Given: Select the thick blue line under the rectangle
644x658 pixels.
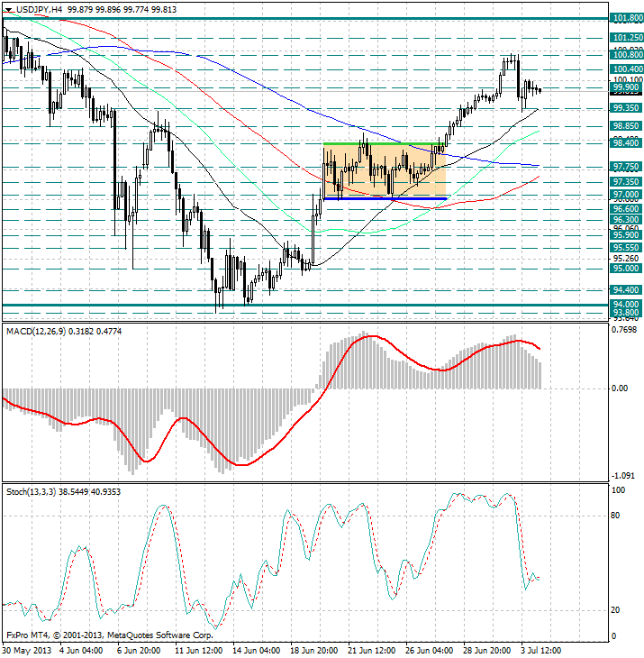Looking at the screenshot, I should point(385,198).
